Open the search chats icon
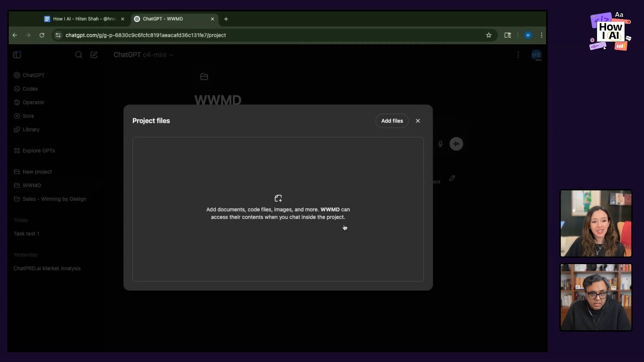This screenshot has width=644, height=362. coord(78,55)
